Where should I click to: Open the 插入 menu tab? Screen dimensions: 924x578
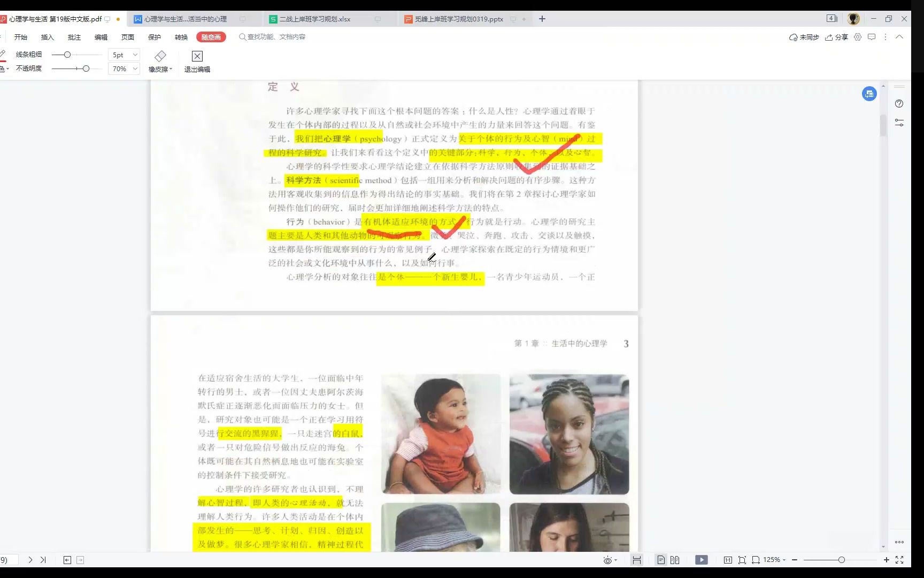48,37
